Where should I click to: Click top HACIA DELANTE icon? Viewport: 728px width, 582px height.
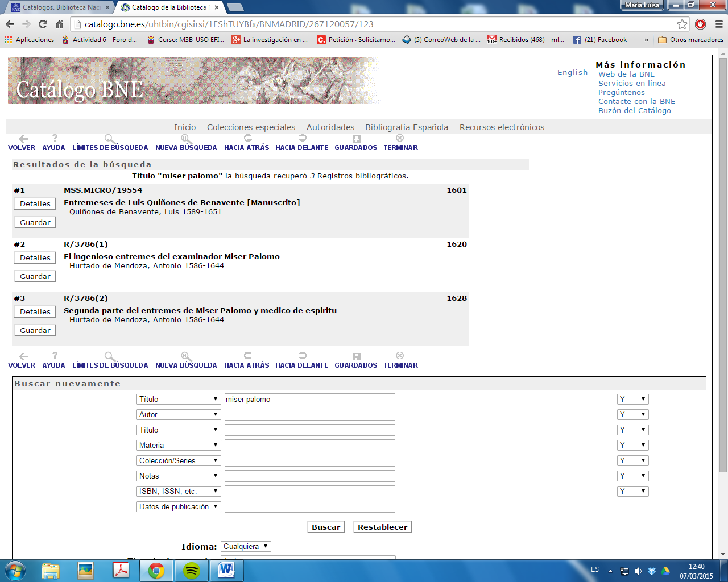tap(302, 138)
